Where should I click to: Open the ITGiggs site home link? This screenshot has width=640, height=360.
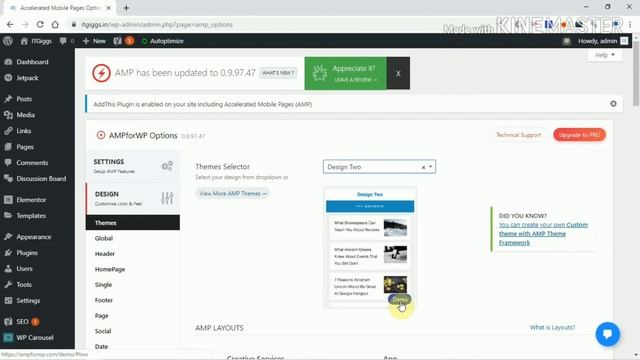[x=36, y=41]
